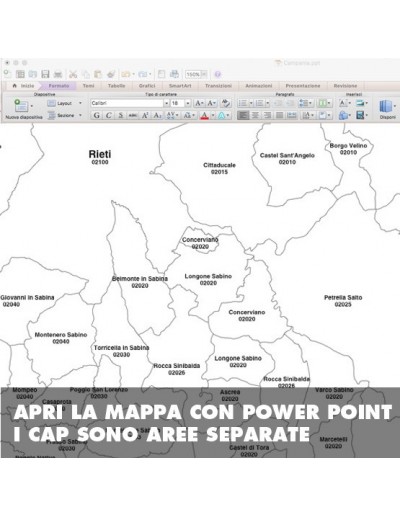The image size is (400, 517).
Task: Click the Save floppy disk icon
Action: (x=45, y=74)
